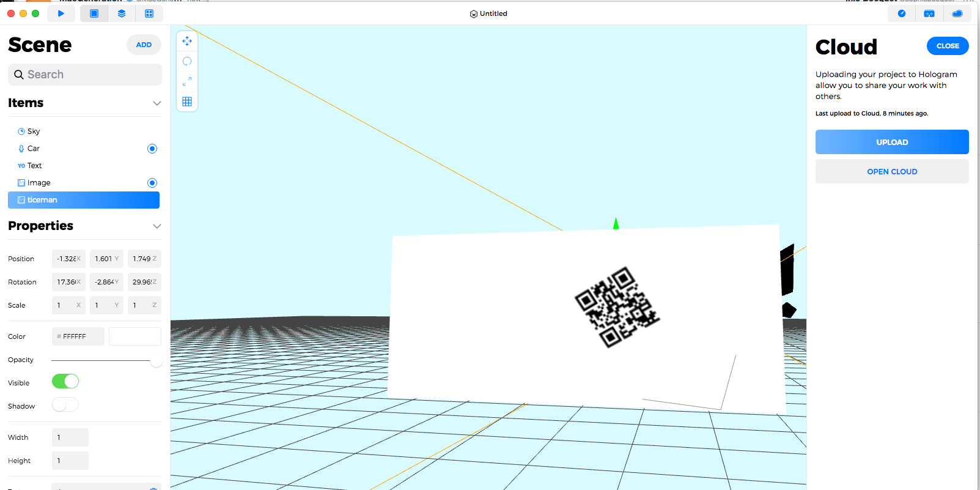Image resolution: width=980 pixels, height=490 pixels.
Task: Play the scene preview
Action: (x=61, y=13)
